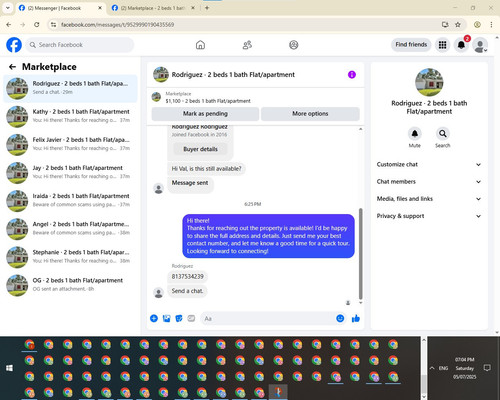Click the thumbs-up like icon in composer
Image resolution: width=500 pixels, height=400 pixels.
[x=356, y=318]
